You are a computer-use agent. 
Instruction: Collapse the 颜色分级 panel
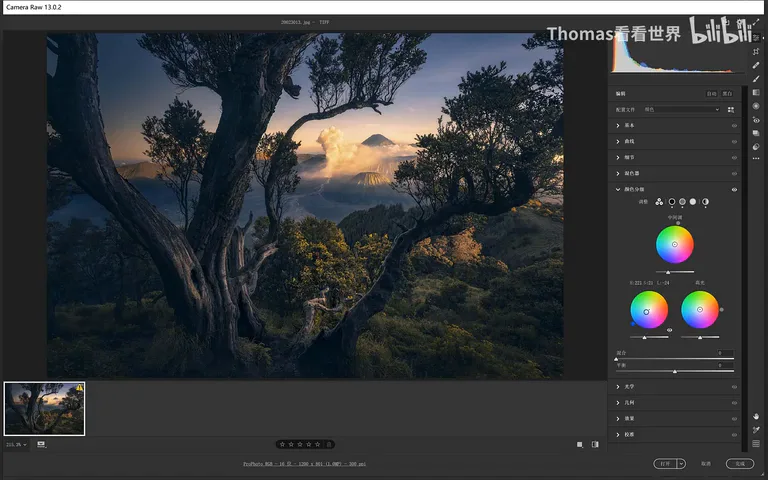618,190
